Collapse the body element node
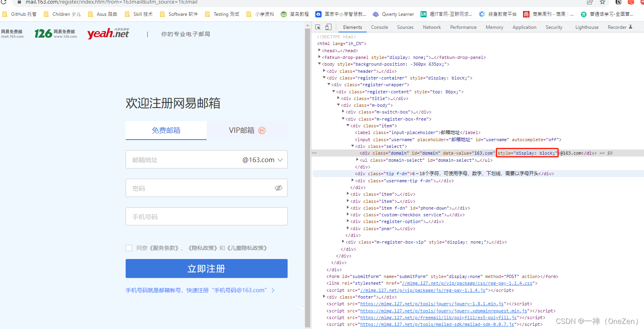This screenshot has height=329, width=644. point(319,64)
